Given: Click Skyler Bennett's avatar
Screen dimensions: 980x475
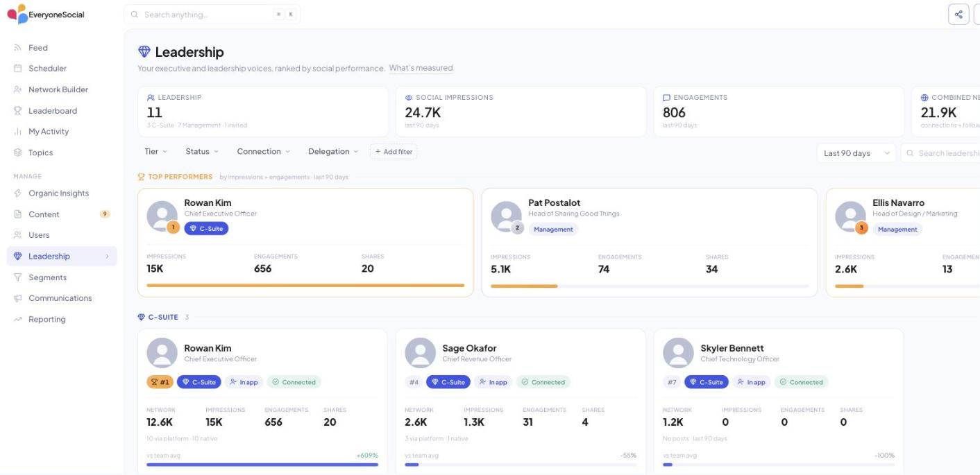Looking at the screenshot, I should (x=678, y=353).
